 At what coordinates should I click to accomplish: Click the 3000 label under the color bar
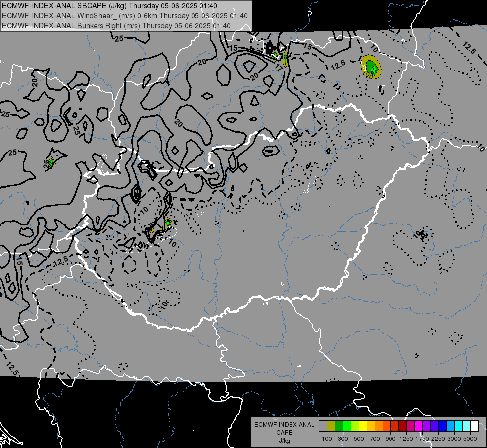tap(454, 439)
